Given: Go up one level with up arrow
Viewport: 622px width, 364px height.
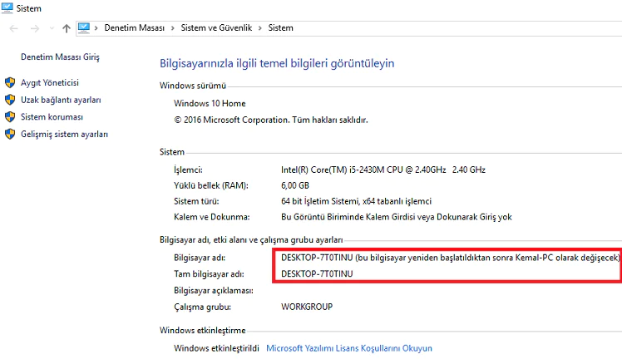Looking at the screenshot, I should coord(67,27).
